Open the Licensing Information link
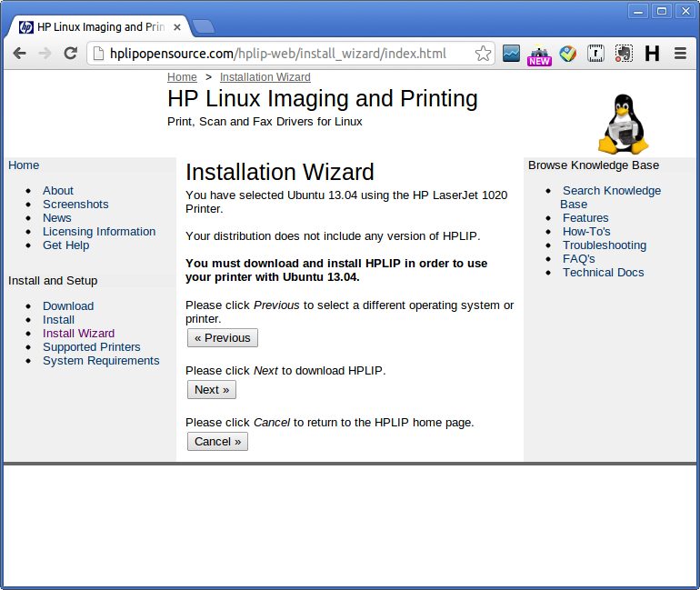 99,232
